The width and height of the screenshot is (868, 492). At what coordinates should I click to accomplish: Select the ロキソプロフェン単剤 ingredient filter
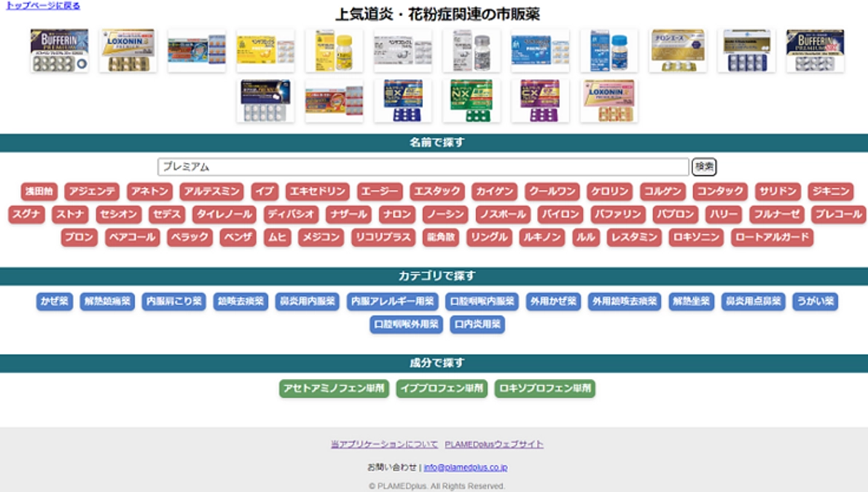pos(544,388)
